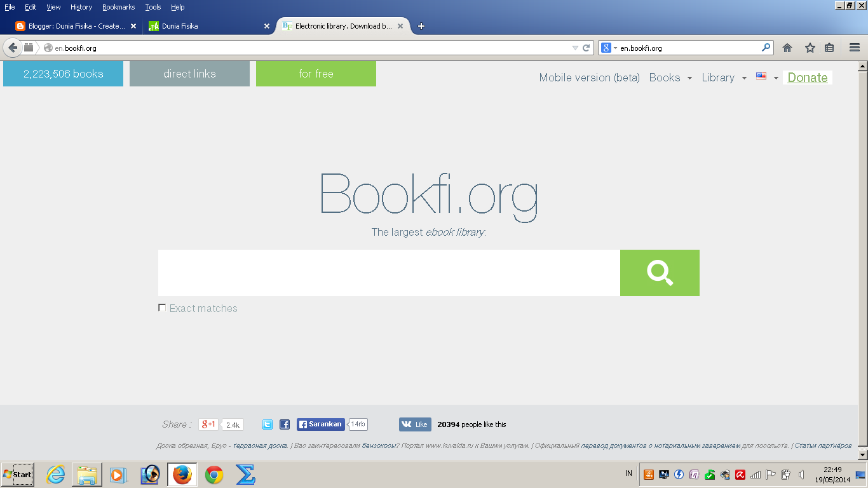The width and height of the screenshot is (868, 488).
Task: Open the Firefox hamburger menu
Action: [x=855, y=48]
